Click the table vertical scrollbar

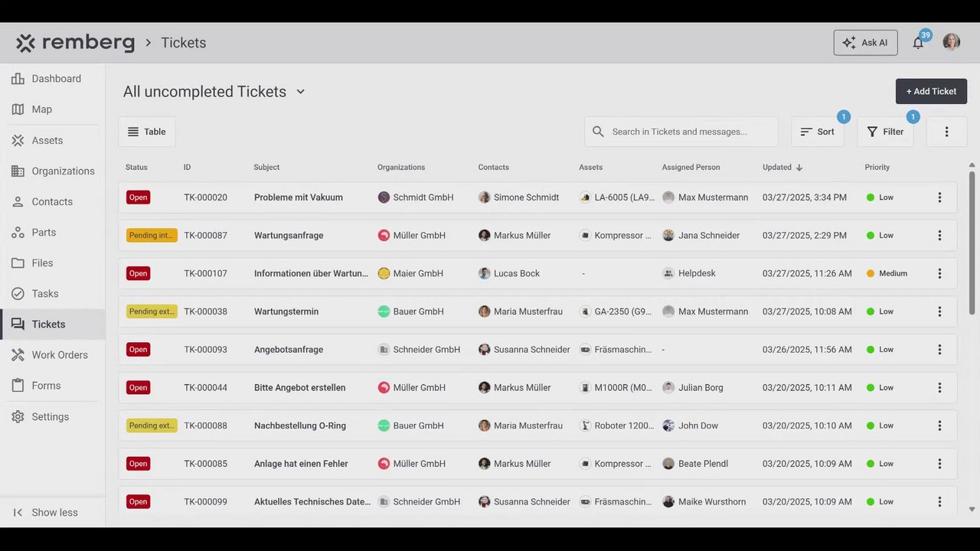972,242
